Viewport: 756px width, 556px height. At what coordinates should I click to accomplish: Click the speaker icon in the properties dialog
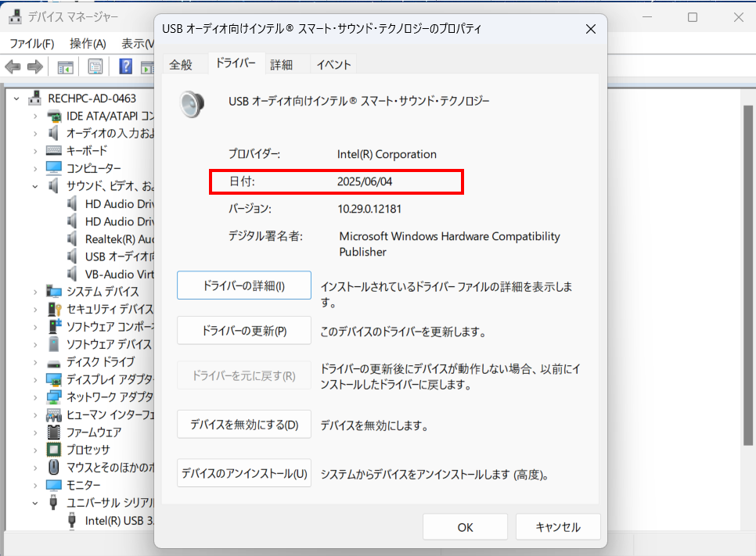192,103
